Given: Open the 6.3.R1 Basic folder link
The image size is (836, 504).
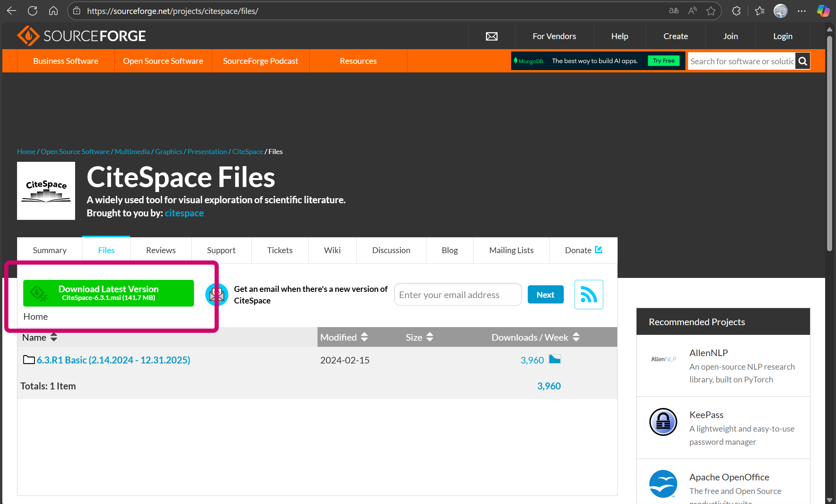Looking at the screenshot, I should coord(113,360).
